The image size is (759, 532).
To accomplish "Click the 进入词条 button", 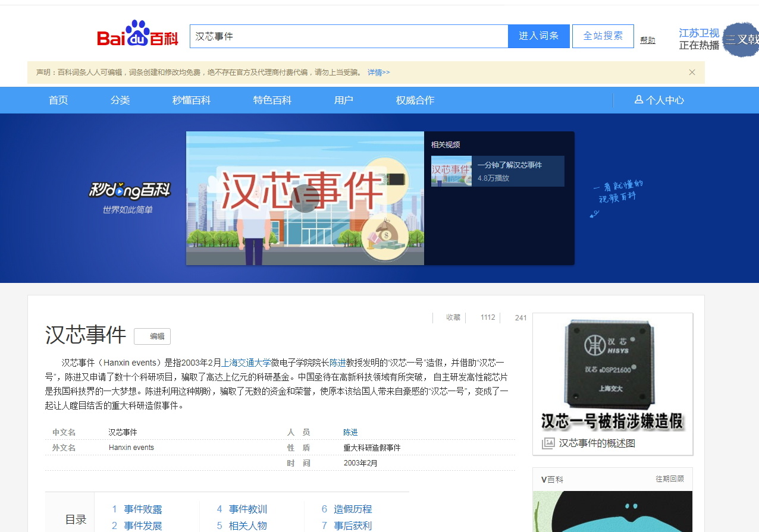I will point(539,36).
